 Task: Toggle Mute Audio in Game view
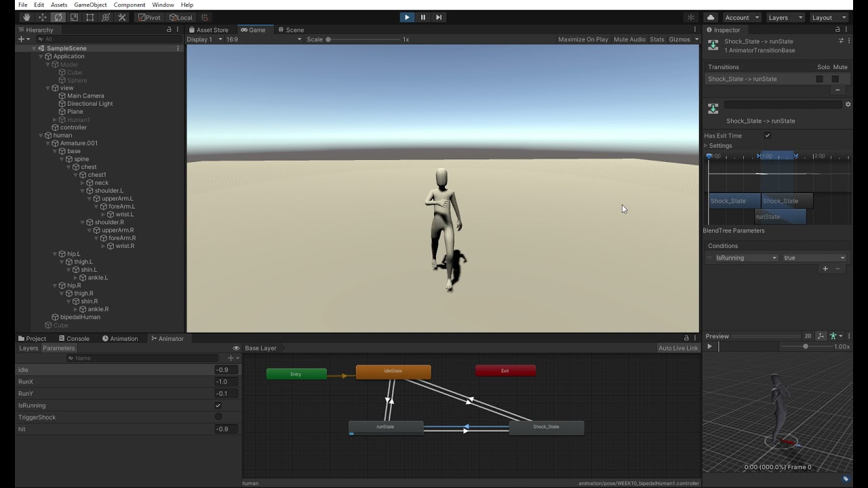point(629,39)
